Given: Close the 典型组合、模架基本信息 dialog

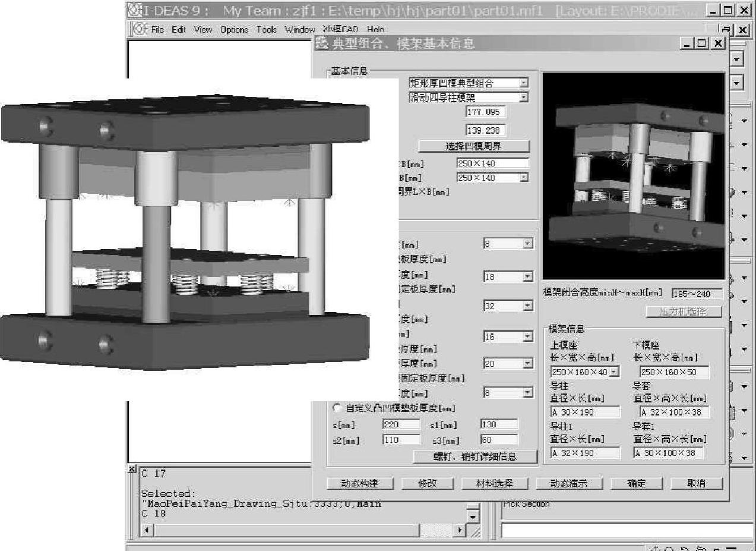Looking at the screenshot, I should (x=719, y=44).
